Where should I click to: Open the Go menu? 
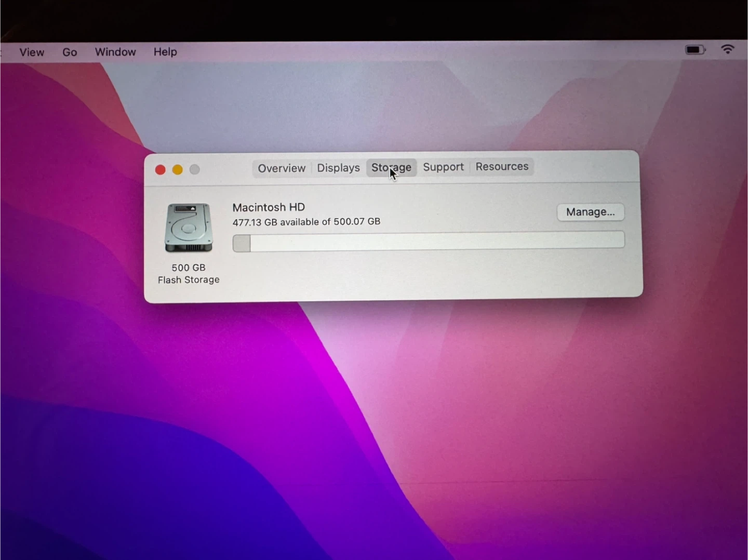click(x=70, y=52)
